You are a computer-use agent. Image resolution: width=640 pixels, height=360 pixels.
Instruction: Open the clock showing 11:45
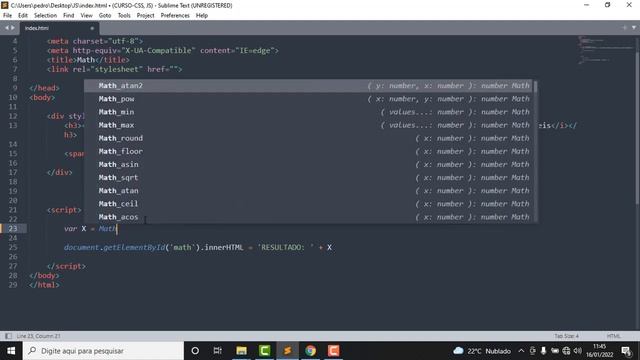(600, 351)
